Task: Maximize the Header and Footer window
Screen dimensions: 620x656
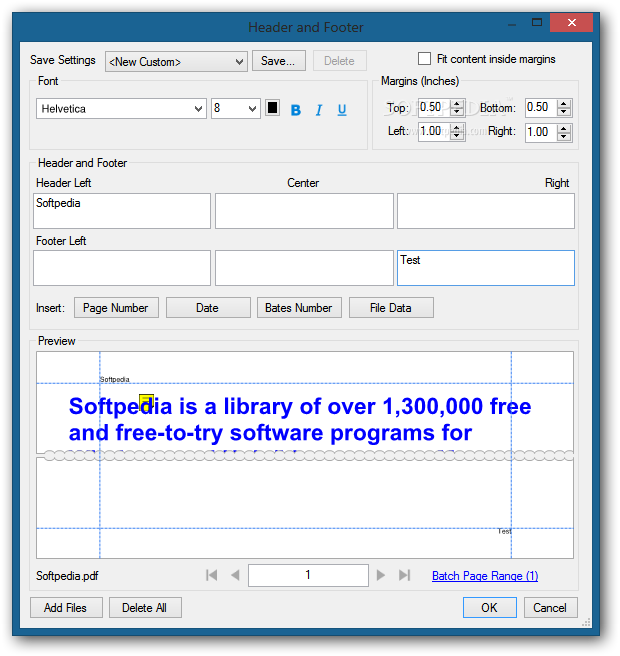Action: pyautogui.click(x=537, y=23)
